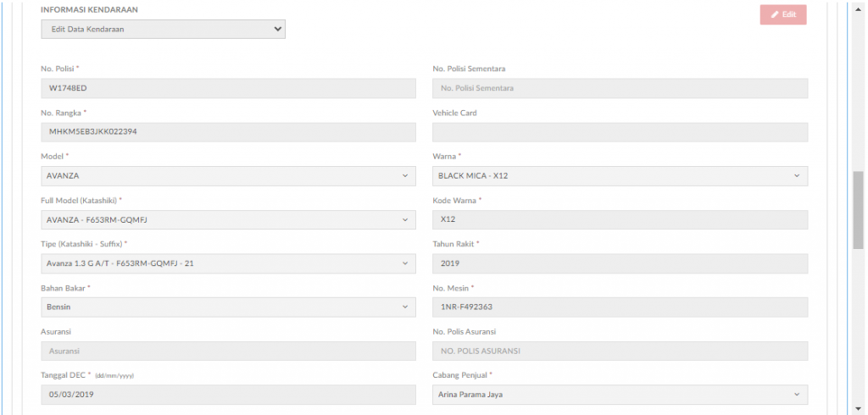
Task: Click the scrollbar down arrow
Action: (858, 409)
